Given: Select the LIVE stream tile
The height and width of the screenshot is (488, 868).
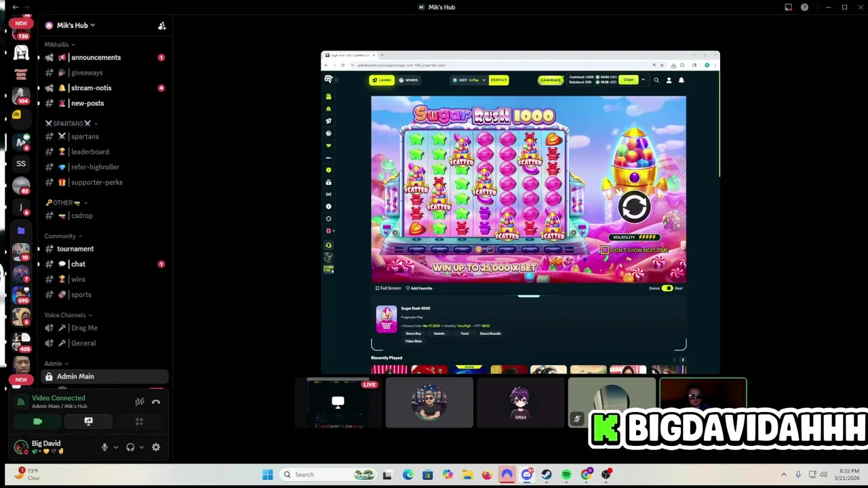Looking at the screenshot, I should click(x=338, y=403).
